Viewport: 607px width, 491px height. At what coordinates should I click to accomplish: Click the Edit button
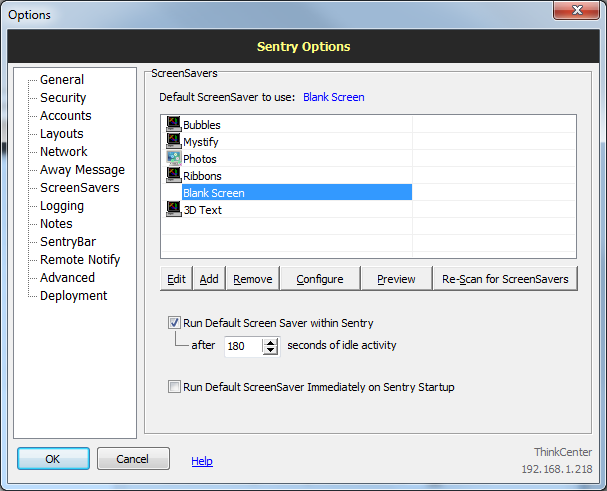pos(177,279)
